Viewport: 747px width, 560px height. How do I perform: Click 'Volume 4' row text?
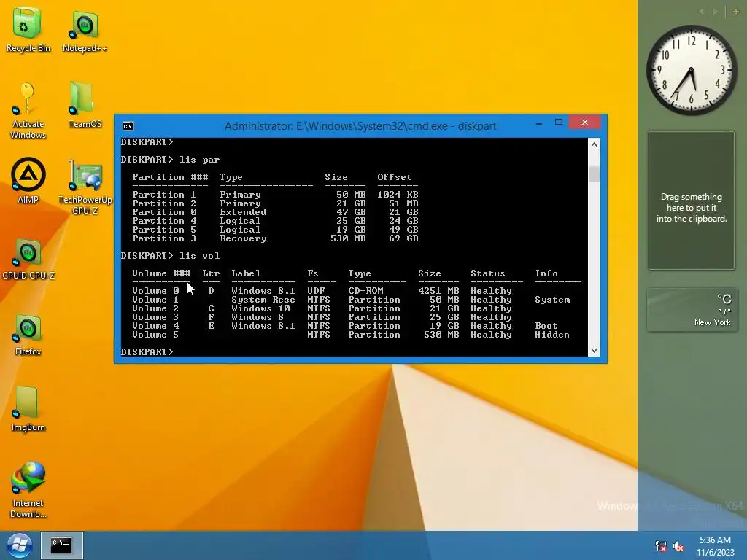tap(345, 326)
